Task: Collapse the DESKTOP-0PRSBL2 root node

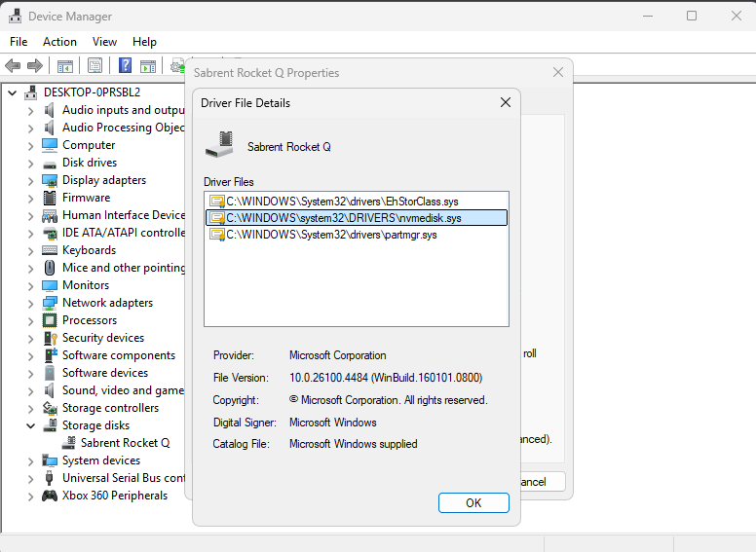Action: (13, 92)
